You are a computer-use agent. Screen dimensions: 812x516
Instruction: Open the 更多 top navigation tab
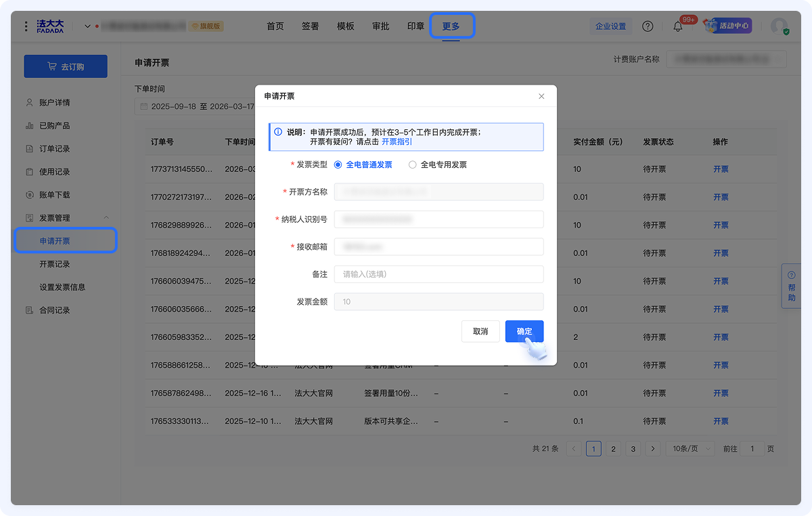[451, 26]
